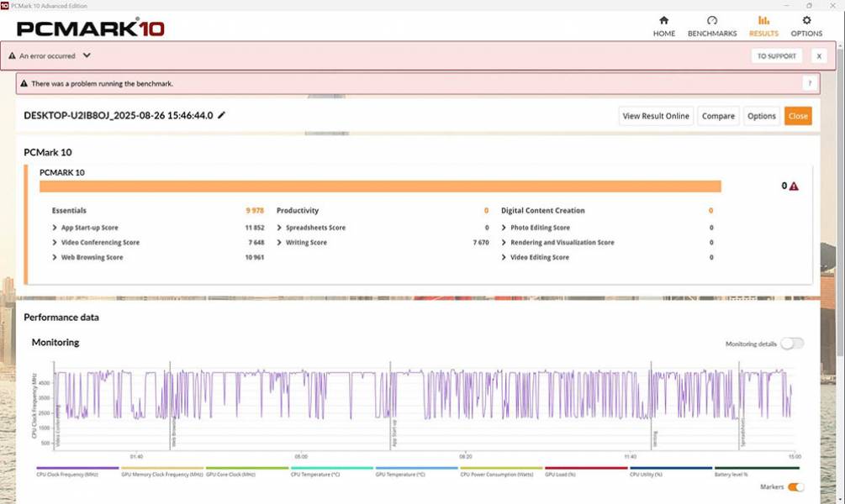Open the Options gear icon
The height and width of the screenshot is (504, 845).
tap(806, 21)
